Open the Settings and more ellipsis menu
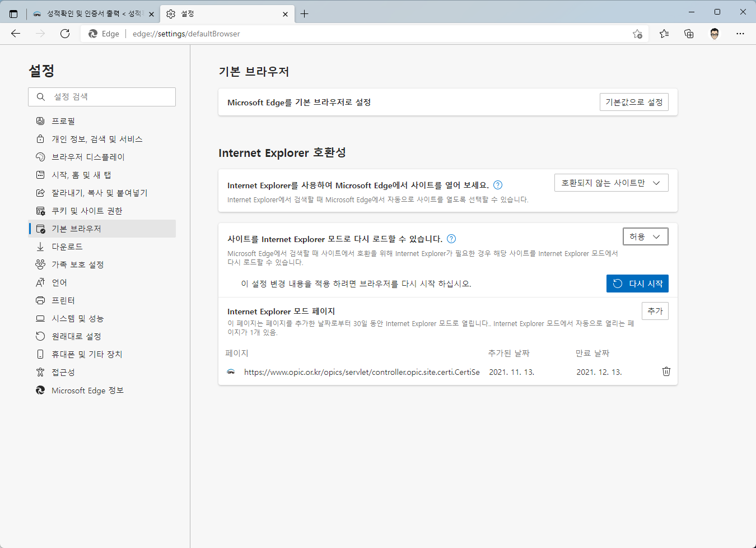Image resolution: width=756 pixels, height=548 pixels. (x=740, y=34)
